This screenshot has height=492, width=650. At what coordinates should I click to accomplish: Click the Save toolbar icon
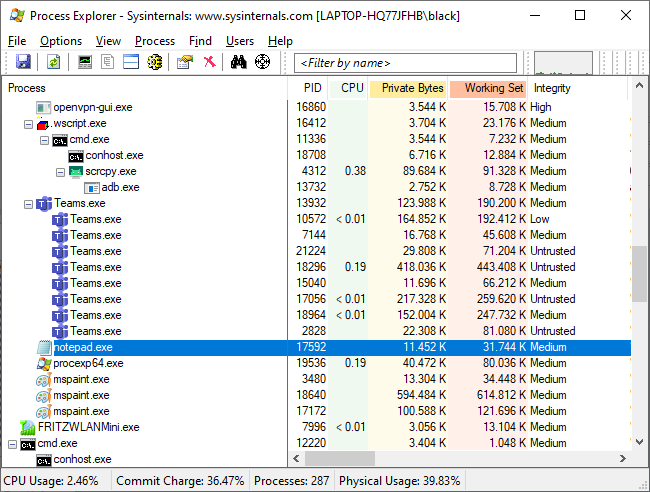23,62
